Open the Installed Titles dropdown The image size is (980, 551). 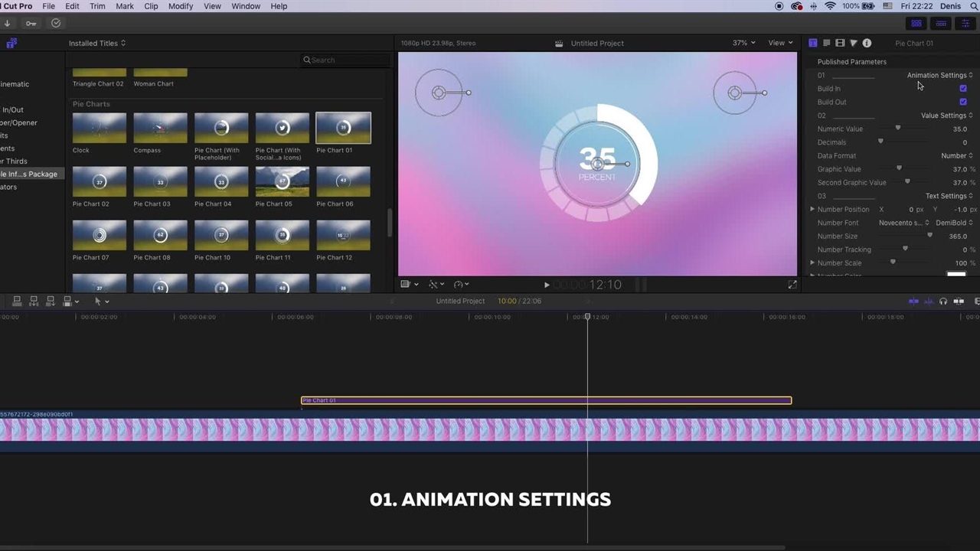(x=97, y=44)
